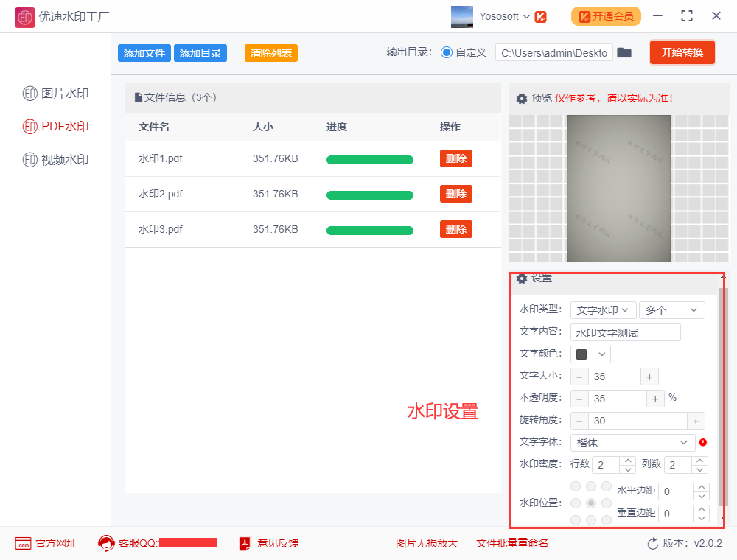Screen dimensions: 737x560
Task: Select the 水印3.pdf file name
Action: (x=160, y=229)
